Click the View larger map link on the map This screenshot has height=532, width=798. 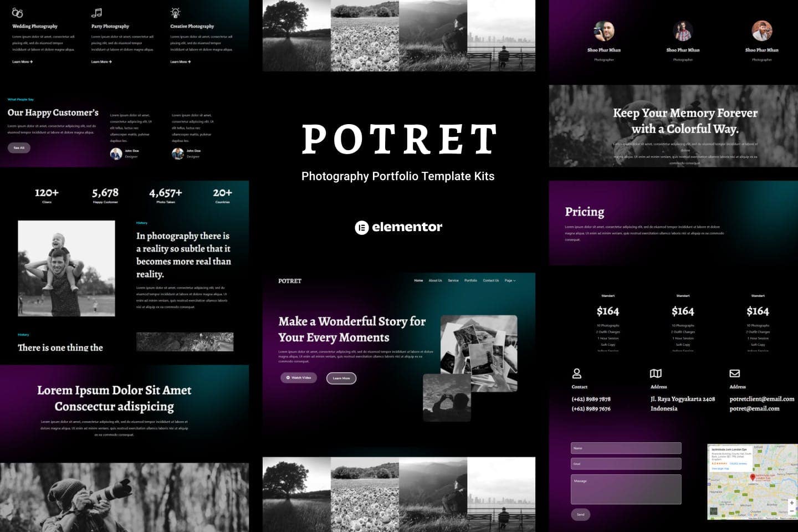coord(720,468)
